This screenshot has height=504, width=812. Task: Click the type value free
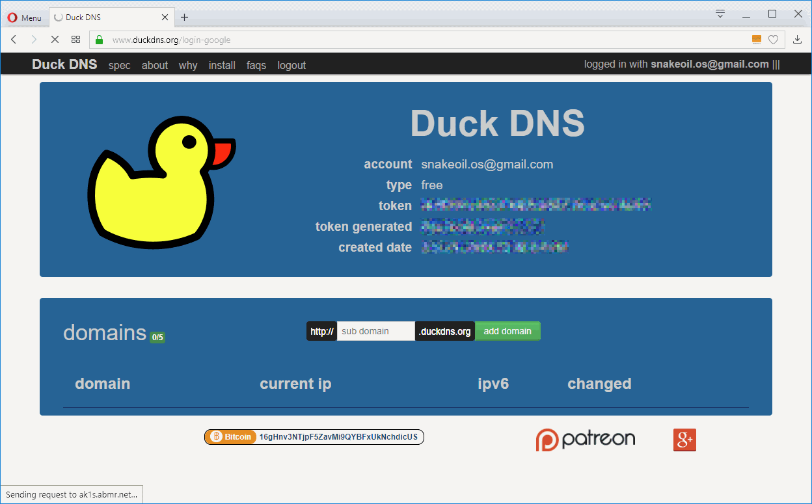pos(432,185)
